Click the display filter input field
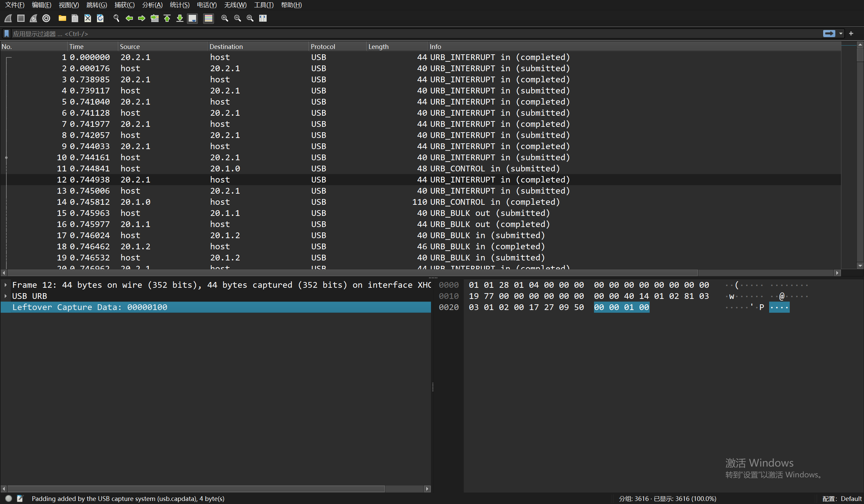The image size is (864, 504). coord(411,34)
